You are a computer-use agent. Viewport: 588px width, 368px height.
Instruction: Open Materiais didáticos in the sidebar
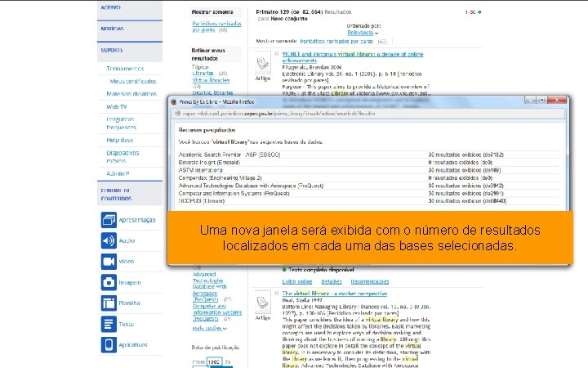[x=131, y=93]
